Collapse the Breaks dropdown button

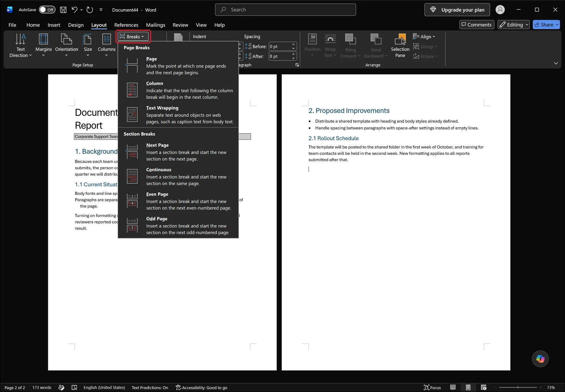(133, 37)
